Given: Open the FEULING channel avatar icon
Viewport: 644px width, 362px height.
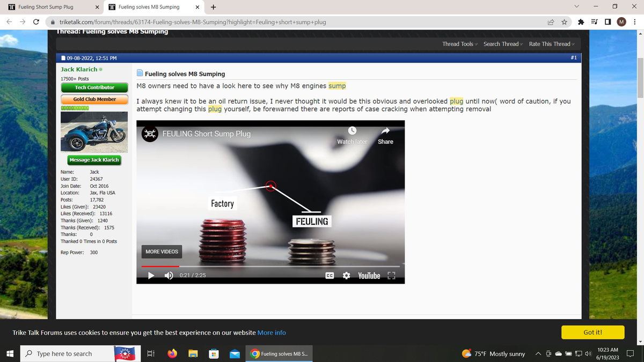Looking at the screenshot, I should (x=150, y=134).
